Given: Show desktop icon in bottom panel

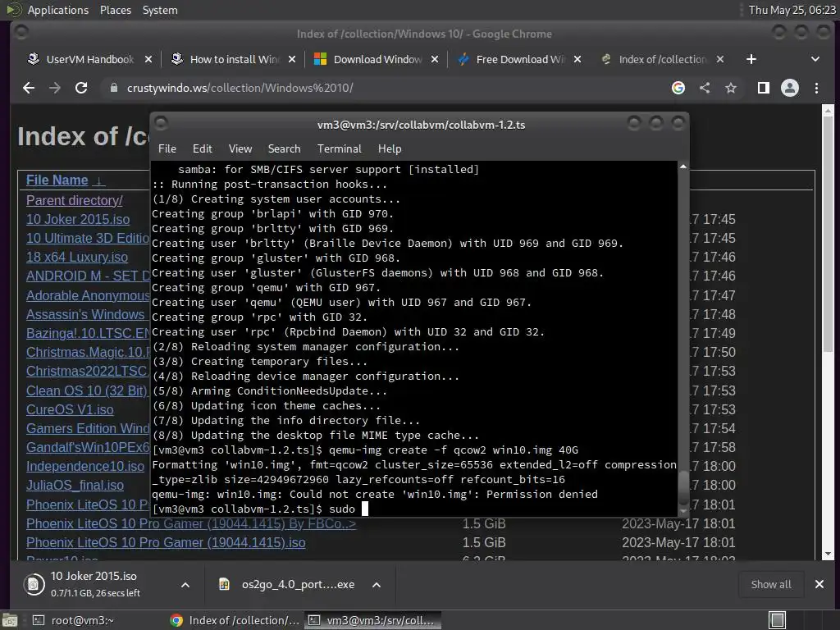Looking at the screenshot, I should pyautogui.click(x=9, y=620).
